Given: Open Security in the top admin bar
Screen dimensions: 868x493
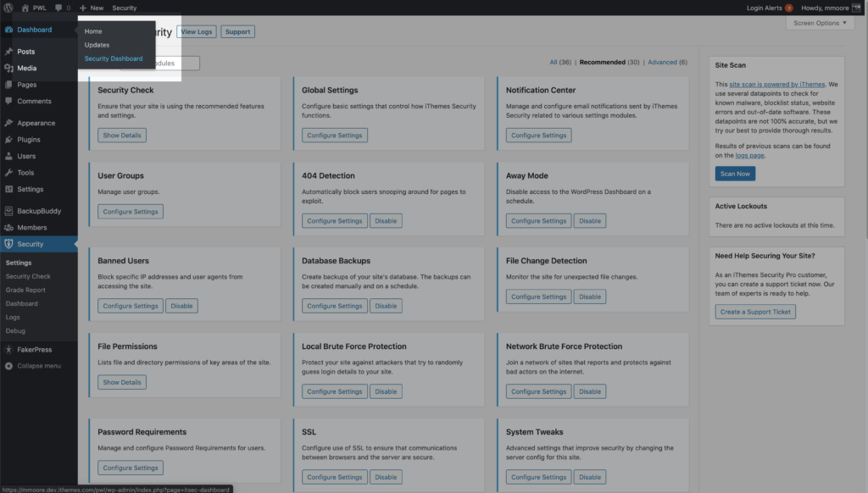Looking at the screenshot, I should [x=124, y=8].
